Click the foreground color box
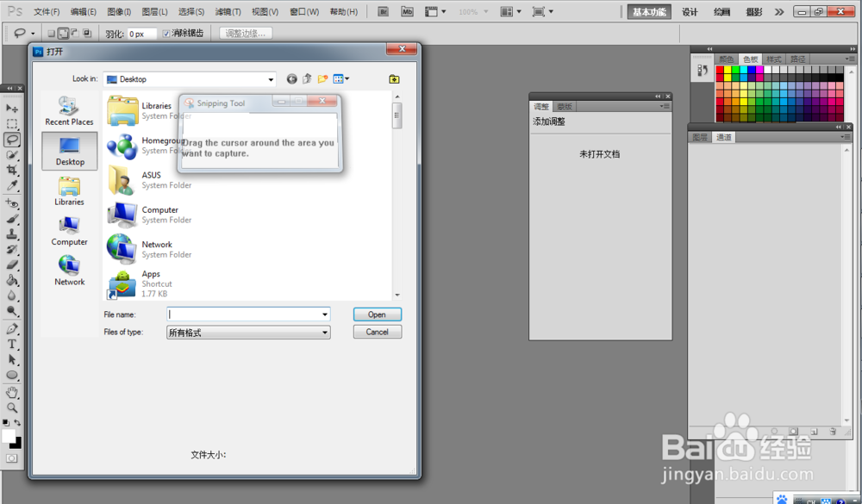This screenshot has height=504, width=862. (8, 435)
